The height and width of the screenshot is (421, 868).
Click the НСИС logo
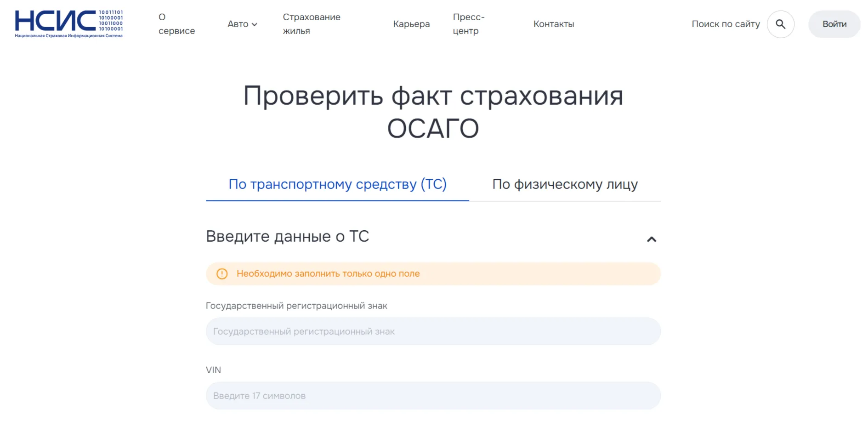[x=68, y=23]
